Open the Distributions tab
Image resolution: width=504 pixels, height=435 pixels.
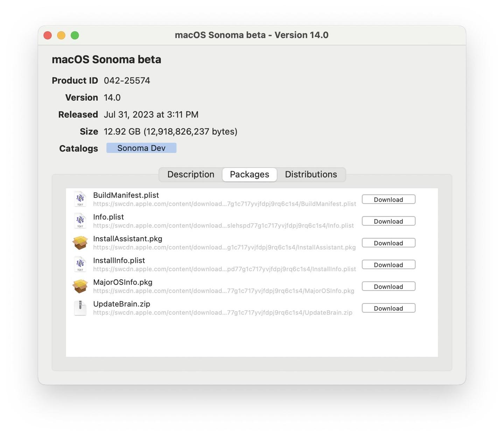point(311,174)
